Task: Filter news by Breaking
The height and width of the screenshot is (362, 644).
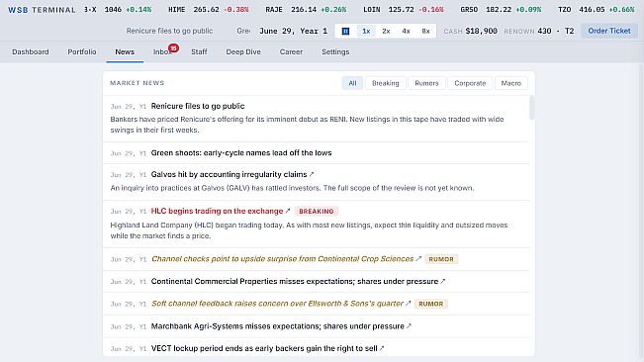Action: click(x=385, y=83)
